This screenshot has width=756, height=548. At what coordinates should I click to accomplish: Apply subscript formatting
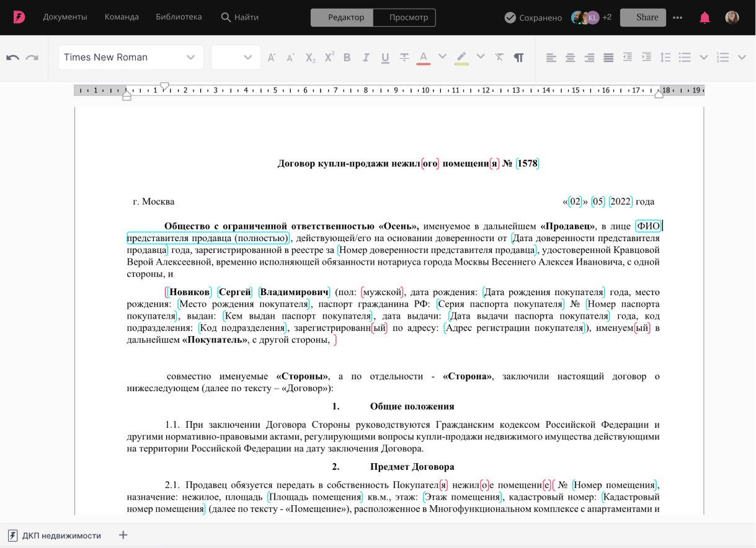pos(309,57)
